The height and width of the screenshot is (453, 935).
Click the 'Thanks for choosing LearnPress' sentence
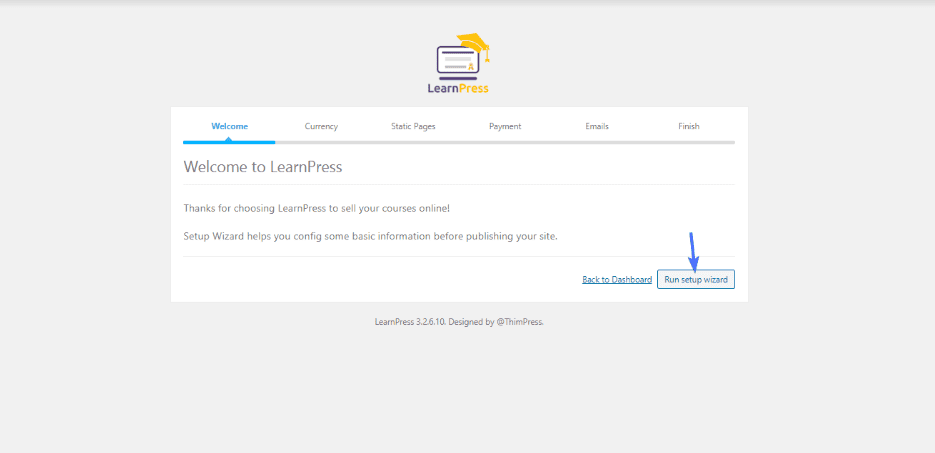(x=317, y=209)
